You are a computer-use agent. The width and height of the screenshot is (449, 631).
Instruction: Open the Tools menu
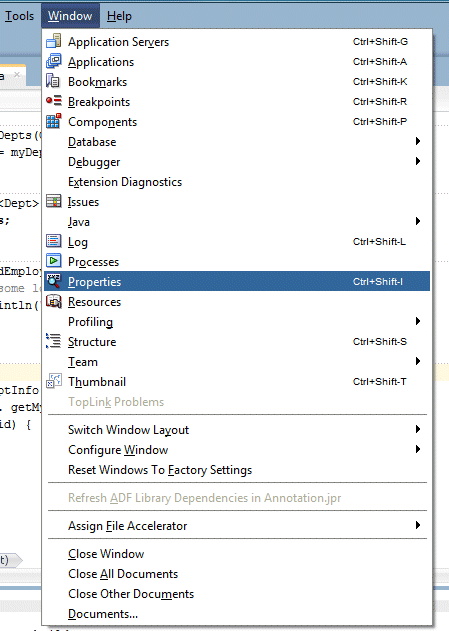tap(19, 16)
